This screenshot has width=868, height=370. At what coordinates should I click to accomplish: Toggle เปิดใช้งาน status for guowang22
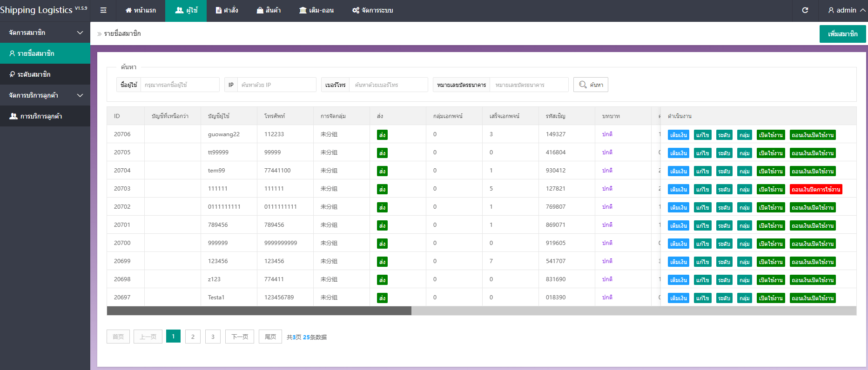coord(770,135)
